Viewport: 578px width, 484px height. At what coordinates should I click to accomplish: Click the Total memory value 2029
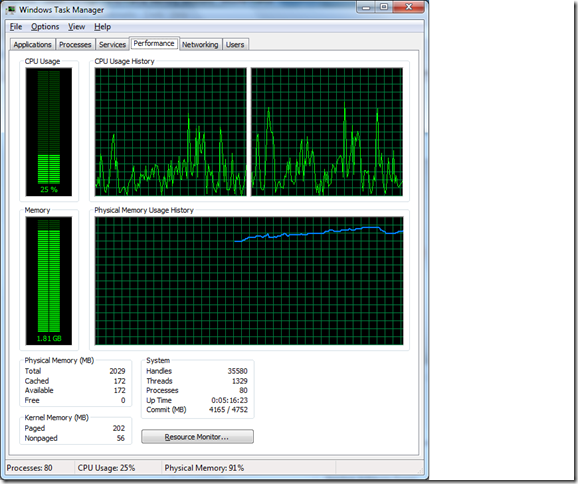117,371
